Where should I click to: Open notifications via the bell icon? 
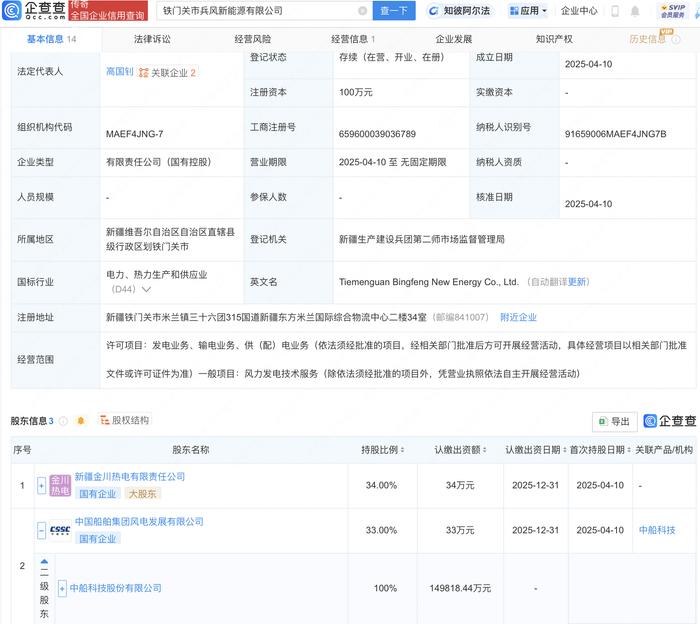click(634, 11)
